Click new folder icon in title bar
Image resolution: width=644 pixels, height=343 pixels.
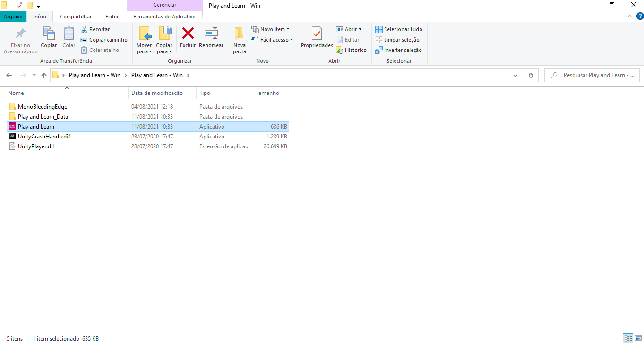(30, 6)
